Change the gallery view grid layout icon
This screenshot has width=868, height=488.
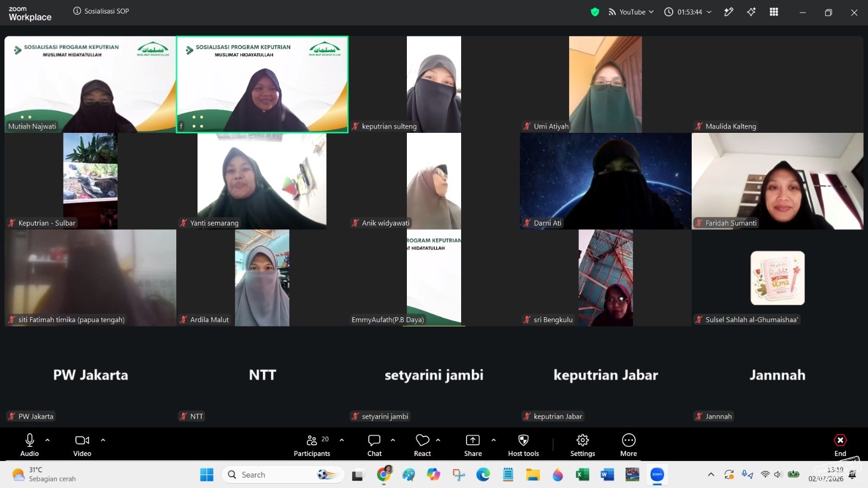pyautogui.click(x=774, y=12)
